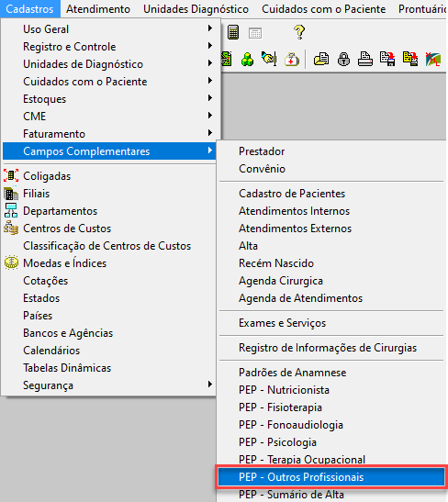Select Faturamento menu entry
The height and width of the screenshot is (502, 448).
[x=109, y=134]
